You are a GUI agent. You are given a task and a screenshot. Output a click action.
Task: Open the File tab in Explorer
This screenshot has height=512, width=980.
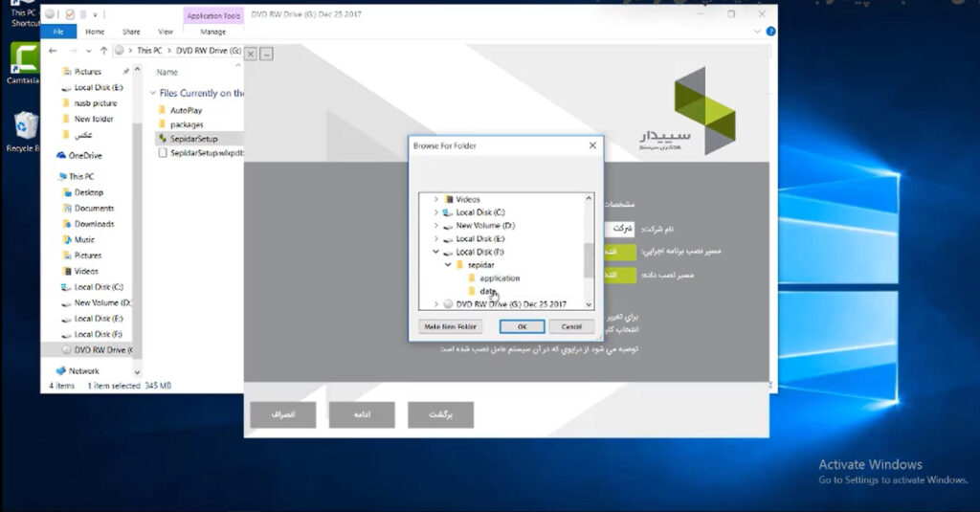pyautogui.click(x=58, y=32)
